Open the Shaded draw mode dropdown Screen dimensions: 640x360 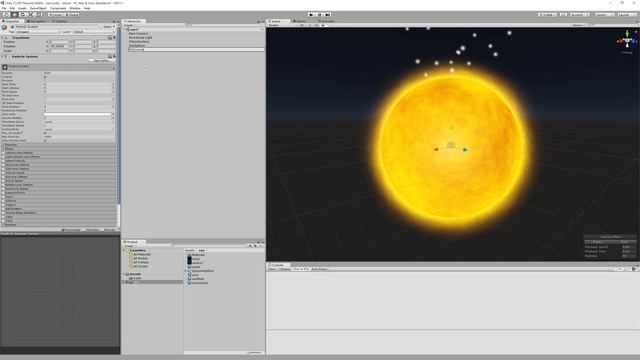point(282,25)
